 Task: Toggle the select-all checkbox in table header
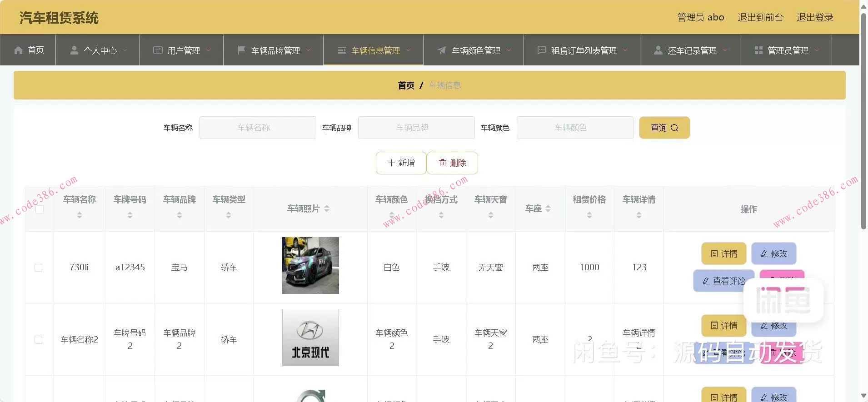tap(40, 209)
